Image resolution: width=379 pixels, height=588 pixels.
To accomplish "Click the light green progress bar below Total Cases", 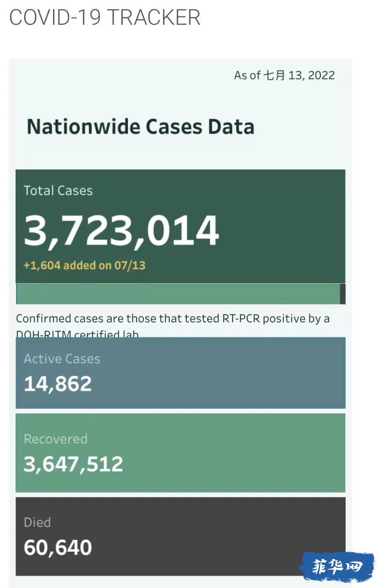I will click(178, 294).
